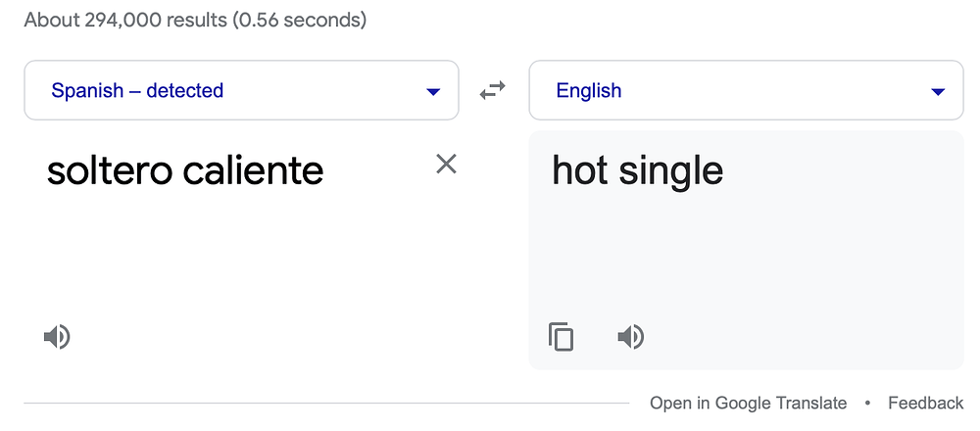Swap source and target languages
The image size is (980, 431).
(x=493, y=91)
